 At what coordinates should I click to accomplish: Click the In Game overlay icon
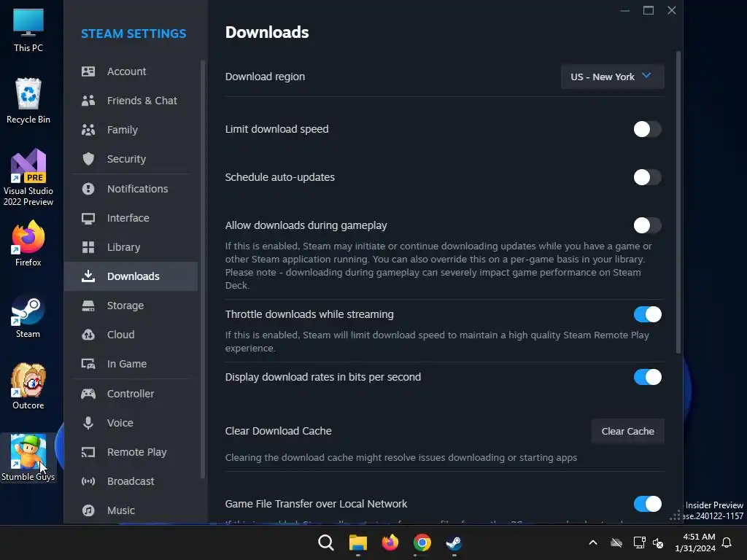tap(88, 364)
